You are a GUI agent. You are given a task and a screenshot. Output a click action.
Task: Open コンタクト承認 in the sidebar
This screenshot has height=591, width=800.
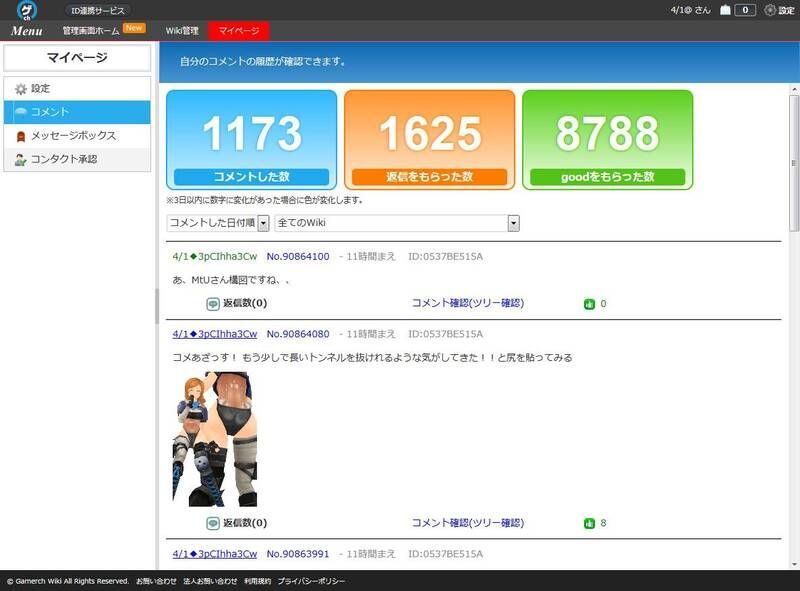[x=77, y=159]
